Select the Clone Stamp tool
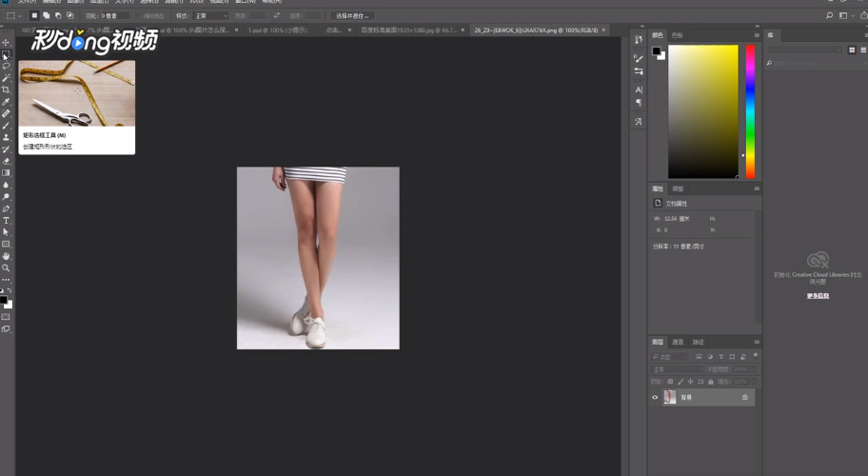This screenshot has width=868, height=476. [x=6, y=137]
